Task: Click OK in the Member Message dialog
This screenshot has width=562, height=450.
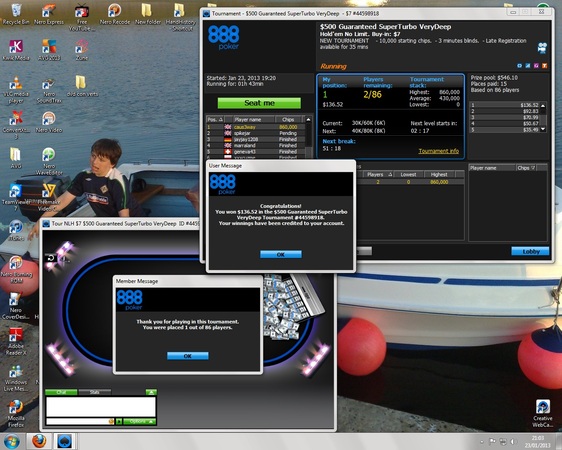Action: 187,356
